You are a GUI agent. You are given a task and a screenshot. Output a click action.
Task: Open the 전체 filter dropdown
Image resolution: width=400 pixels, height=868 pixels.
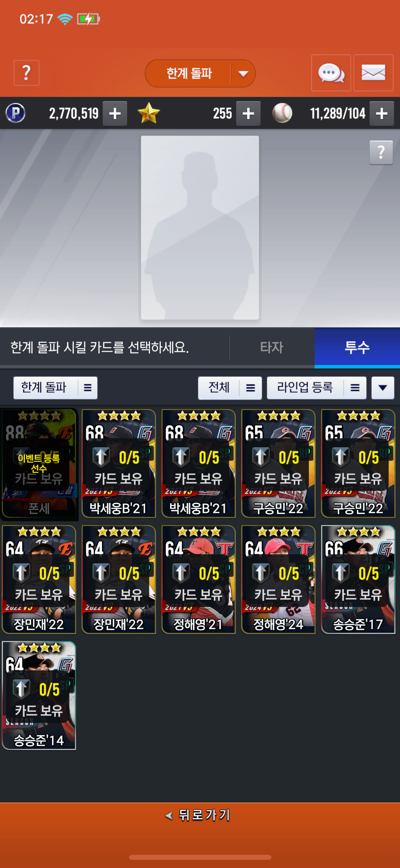230,387
